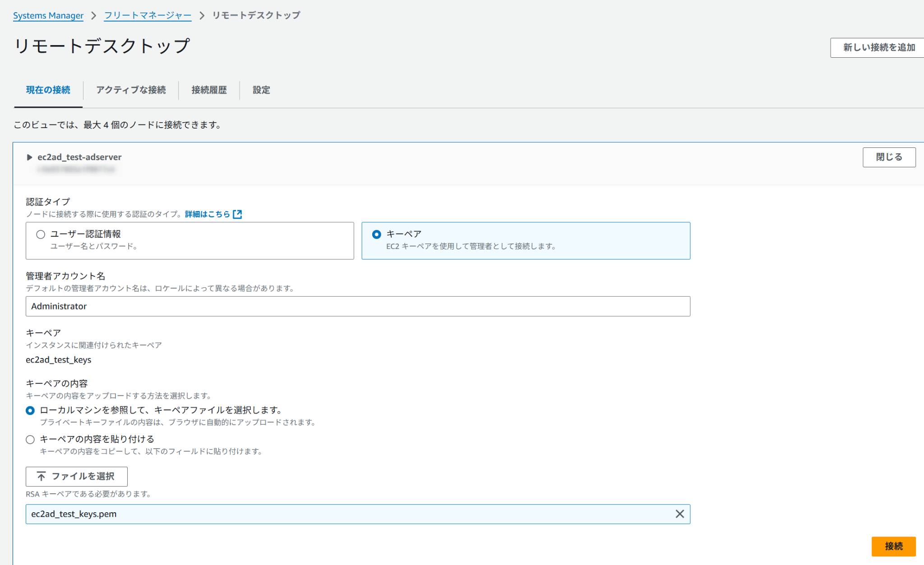The width and height of the screenshot is (924, 565).
Task: Click breadcrumb chevron after フリートマネージャー
Action: (202, 16)
